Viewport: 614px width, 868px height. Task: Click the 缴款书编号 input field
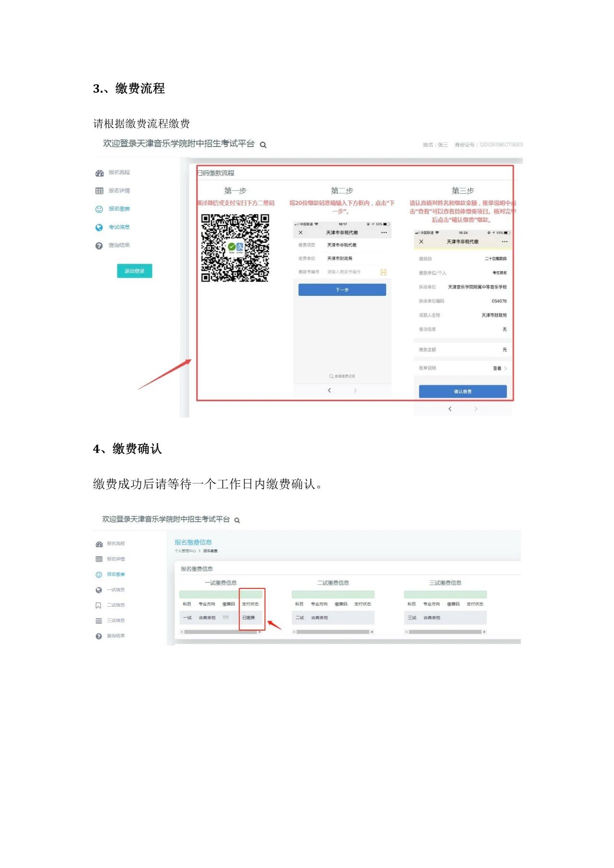point(350,272)
